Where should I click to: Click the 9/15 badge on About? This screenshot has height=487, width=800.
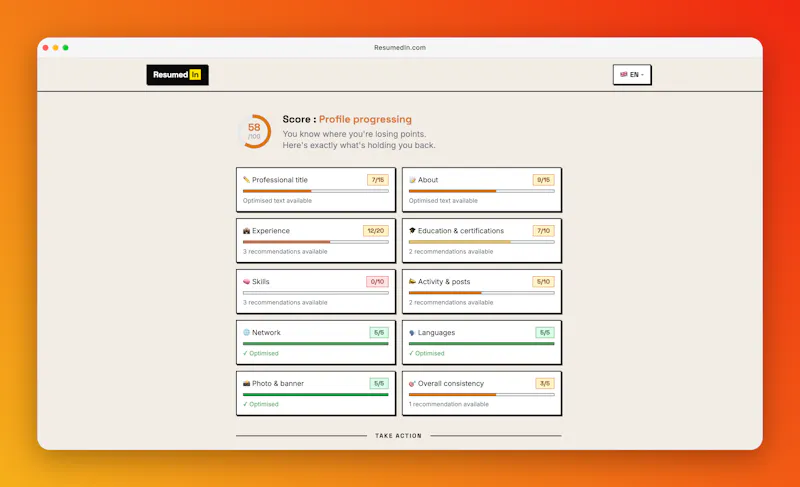543,180
